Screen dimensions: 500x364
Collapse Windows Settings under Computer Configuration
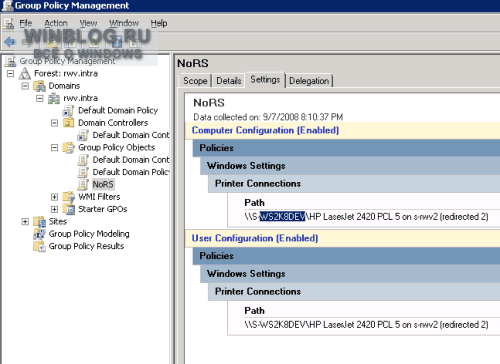[350, 166]
